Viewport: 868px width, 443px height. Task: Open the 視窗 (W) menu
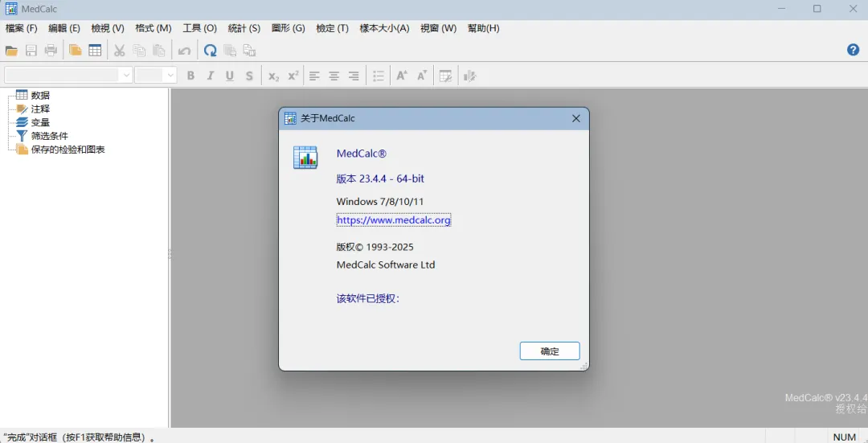point(439,28)
